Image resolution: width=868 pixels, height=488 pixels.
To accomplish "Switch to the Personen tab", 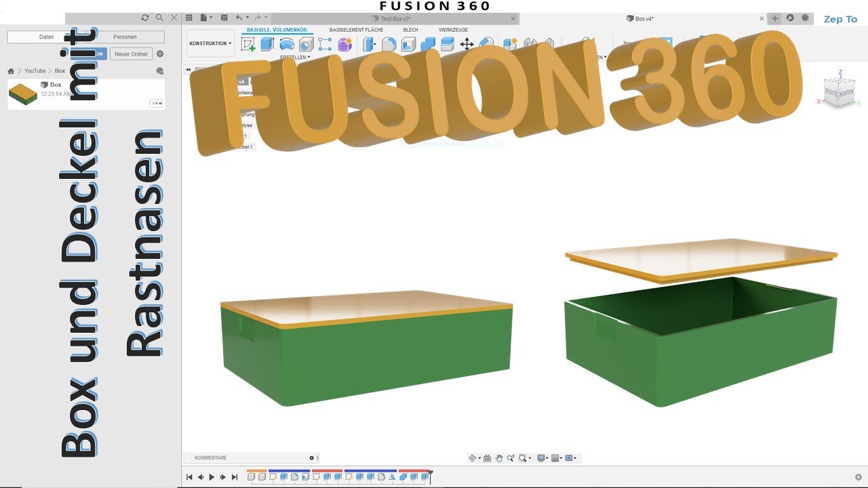I will coord(125,37).
